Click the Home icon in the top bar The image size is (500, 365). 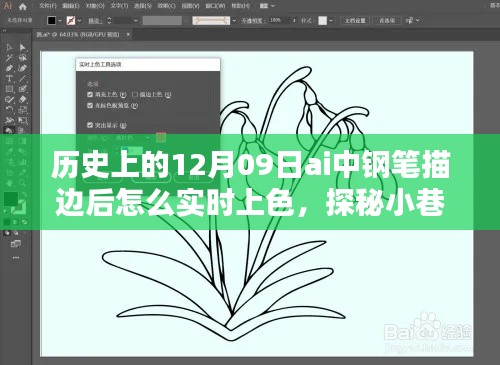click(x=23, y=6)
